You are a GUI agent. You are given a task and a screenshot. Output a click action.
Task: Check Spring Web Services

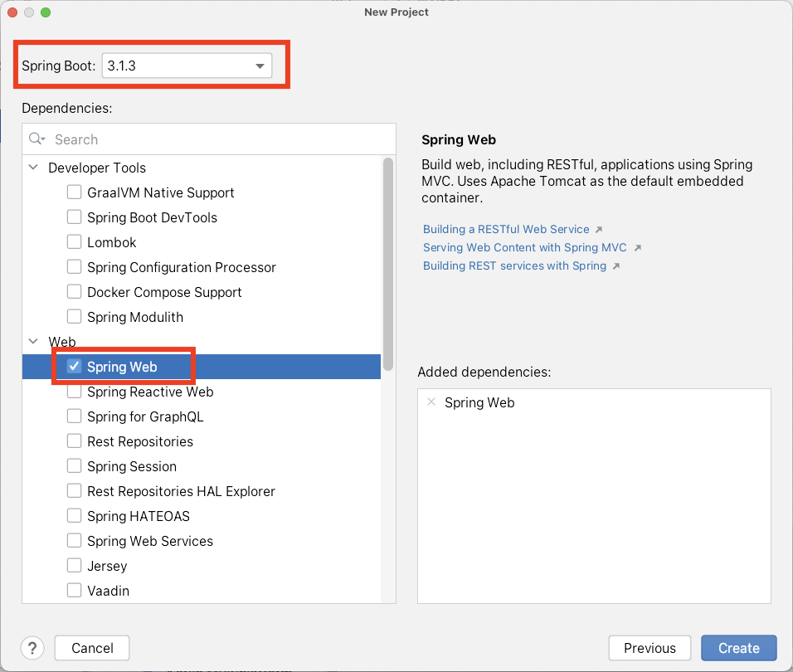(75, 541)
